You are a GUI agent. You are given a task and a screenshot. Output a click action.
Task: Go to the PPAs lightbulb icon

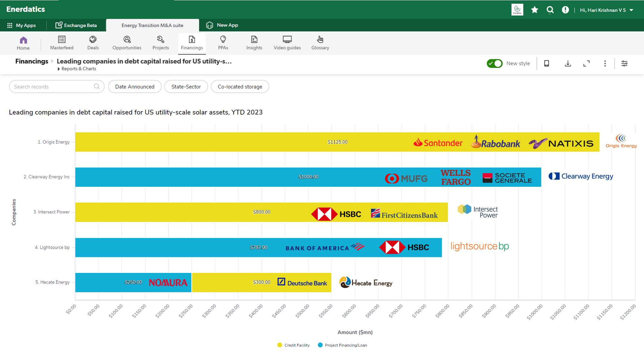[223, 40]
